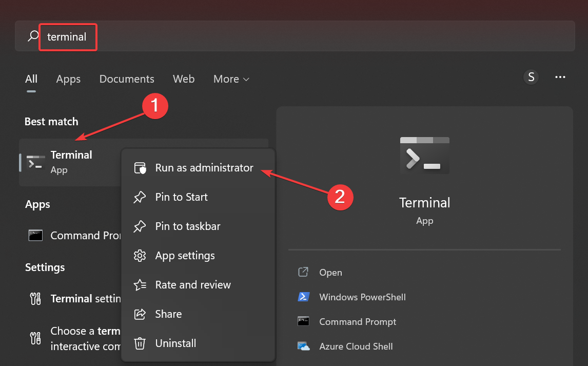Click the S user account avatar

[531, 78]
